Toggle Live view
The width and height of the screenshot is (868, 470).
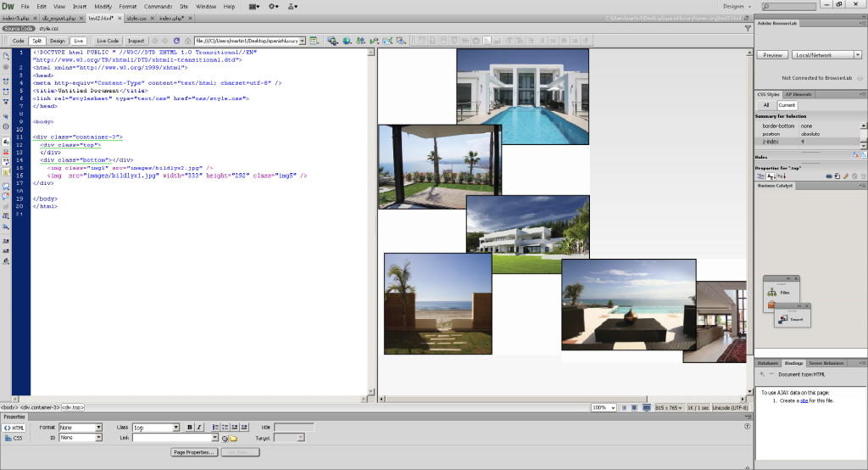click(79, 41)
